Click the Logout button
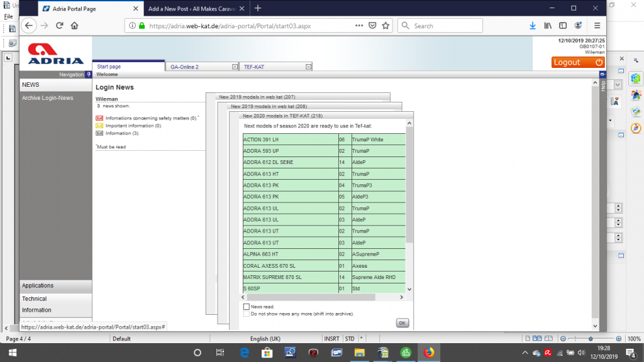Screen dimensions: 644x362 pyautogui.click(x=578, y=62)
